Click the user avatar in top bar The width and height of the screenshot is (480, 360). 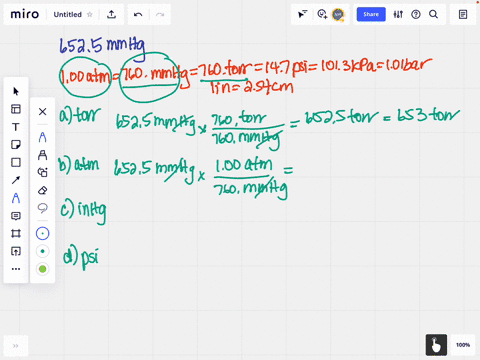click(x=338, y=14)
